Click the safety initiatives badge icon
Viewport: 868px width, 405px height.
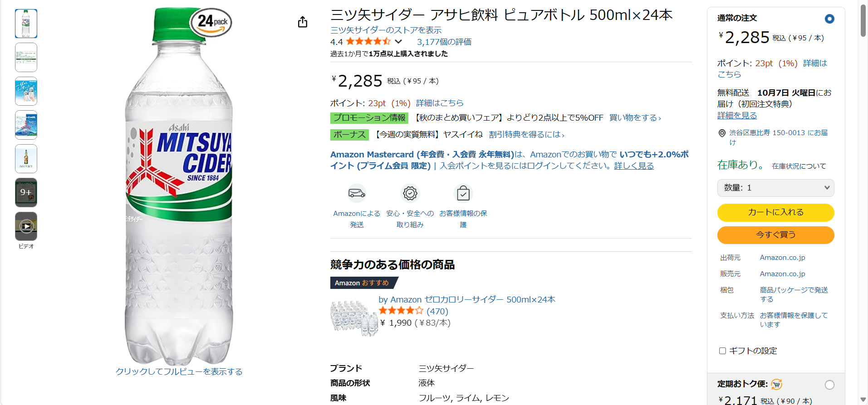click(x=410, y=194)
